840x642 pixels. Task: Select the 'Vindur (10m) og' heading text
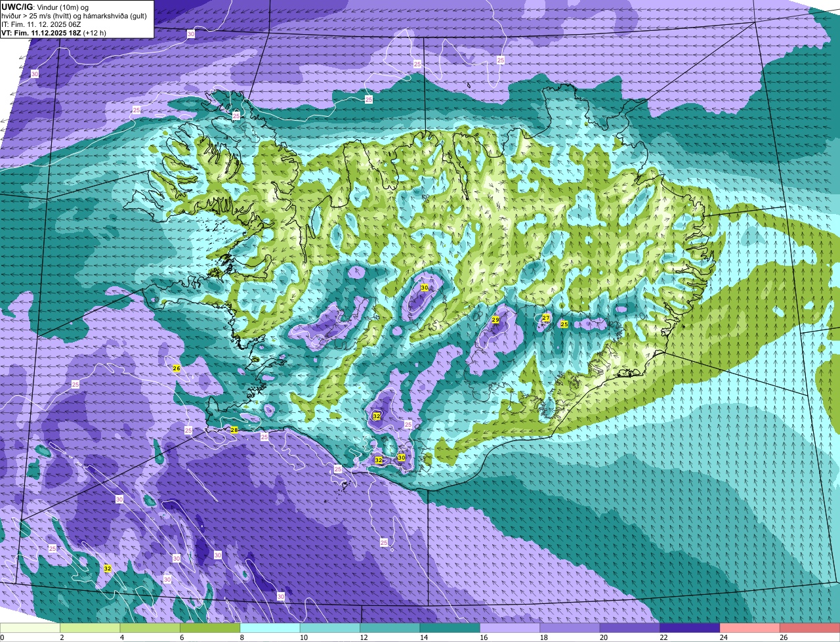(62, 7)
